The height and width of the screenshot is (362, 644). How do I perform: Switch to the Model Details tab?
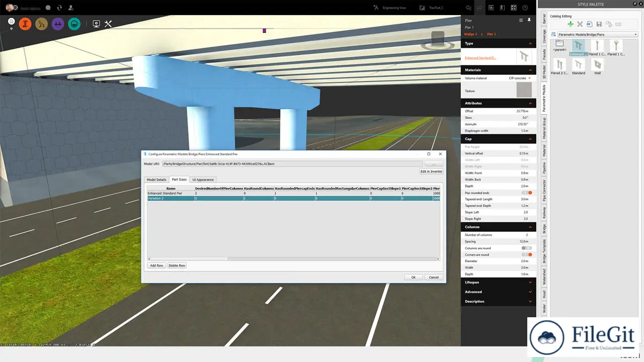click(156, 179)
